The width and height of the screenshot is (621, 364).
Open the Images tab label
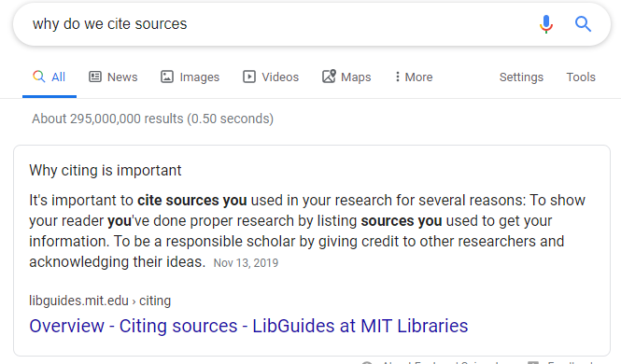(x=200, y=77)
